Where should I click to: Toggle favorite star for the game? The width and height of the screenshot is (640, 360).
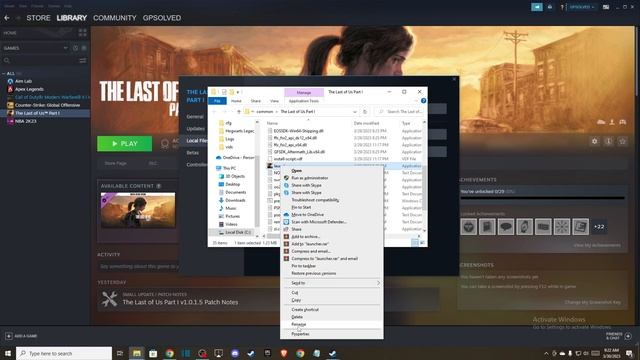pyautogui.click(x=622, y=141)
